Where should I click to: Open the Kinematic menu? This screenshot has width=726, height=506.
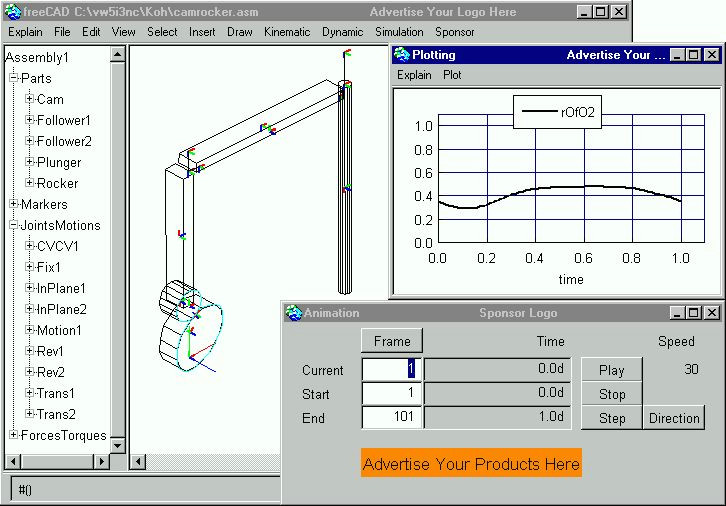(287, 32)
